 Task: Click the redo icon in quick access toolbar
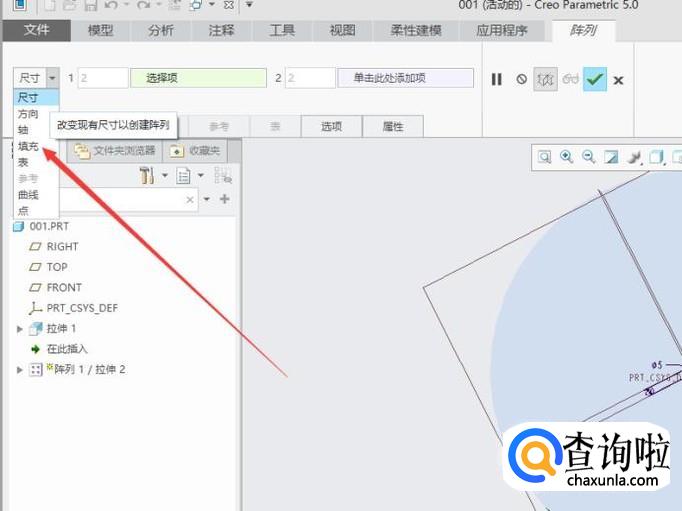click(144, 4)
